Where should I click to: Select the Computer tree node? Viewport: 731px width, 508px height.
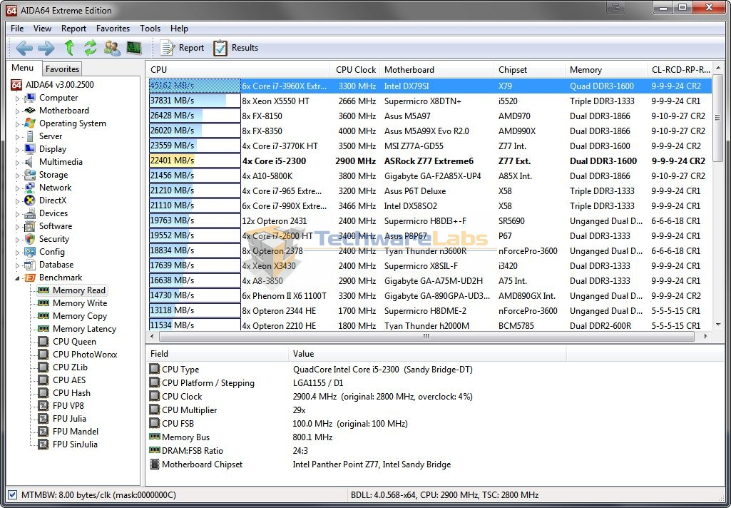point(58,97)
